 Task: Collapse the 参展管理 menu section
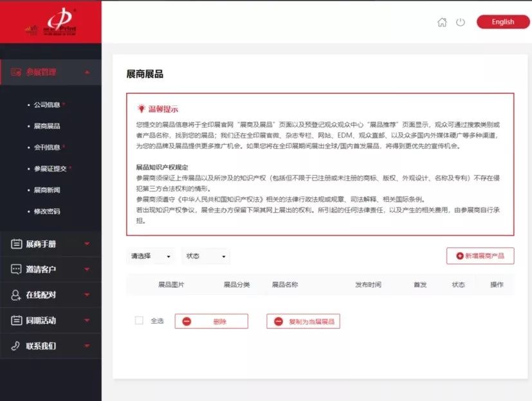[x=87, y=72]
